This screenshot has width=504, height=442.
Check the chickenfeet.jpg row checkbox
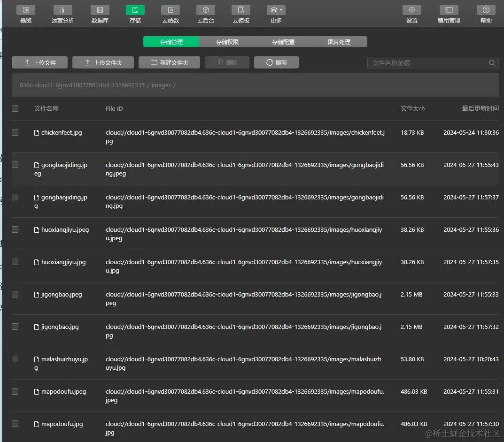[15, 132]
